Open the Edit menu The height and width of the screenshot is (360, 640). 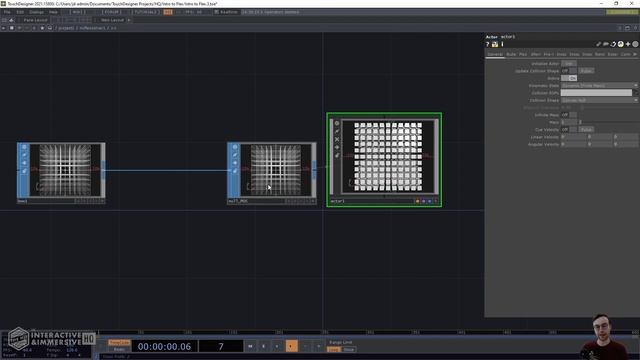(x=20, y=12)
